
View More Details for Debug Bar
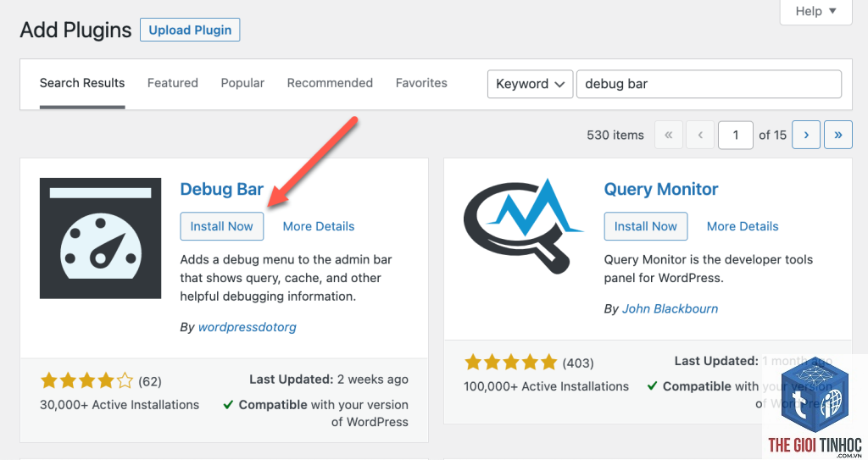[319, 226]
